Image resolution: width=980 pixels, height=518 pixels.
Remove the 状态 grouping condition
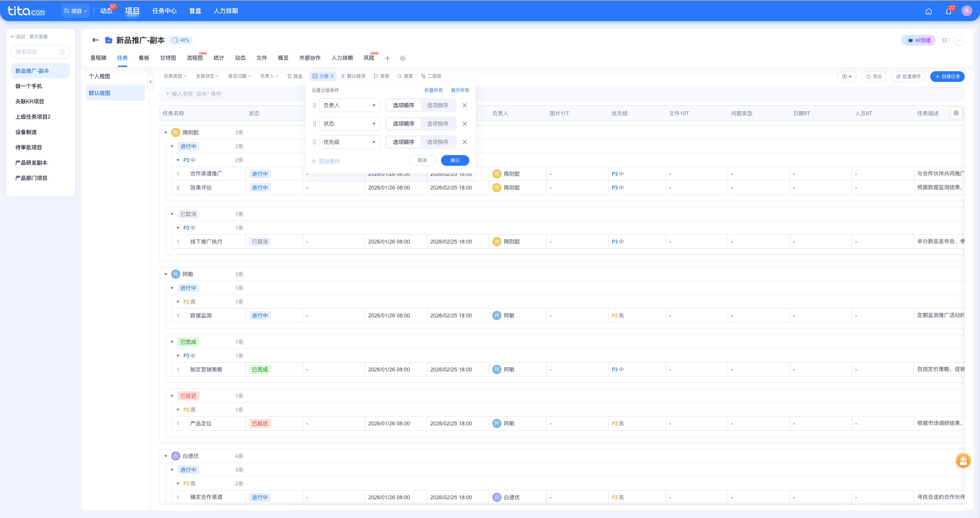click(464, 124)
